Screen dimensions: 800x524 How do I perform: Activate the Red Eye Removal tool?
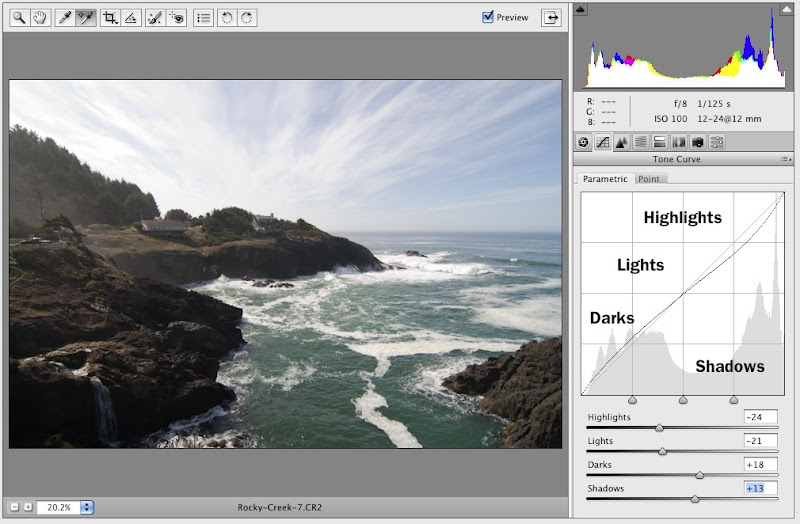[x=176, y=18]
